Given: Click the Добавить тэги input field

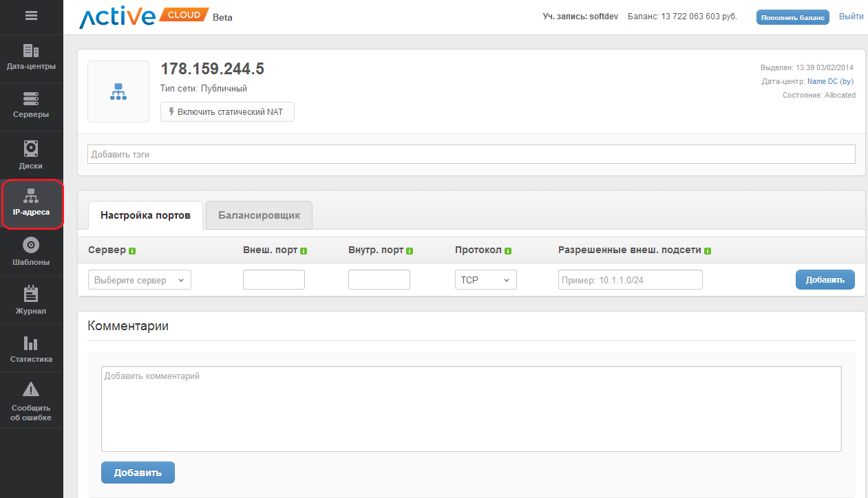Looking at the screenshot, I should pos(471,154).
